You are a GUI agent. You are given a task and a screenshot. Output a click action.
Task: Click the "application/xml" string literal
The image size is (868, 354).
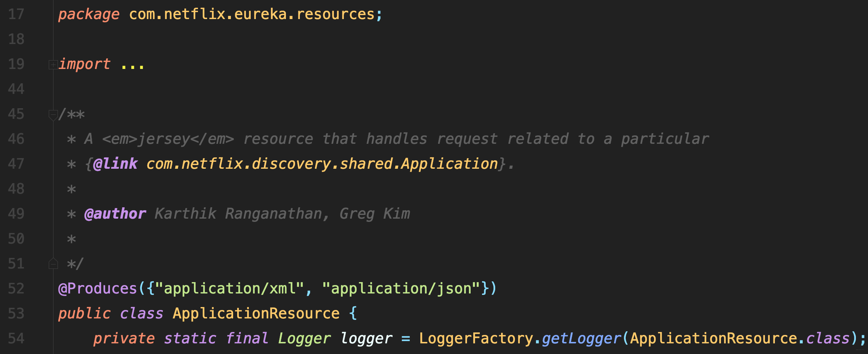tap(230, 289)
